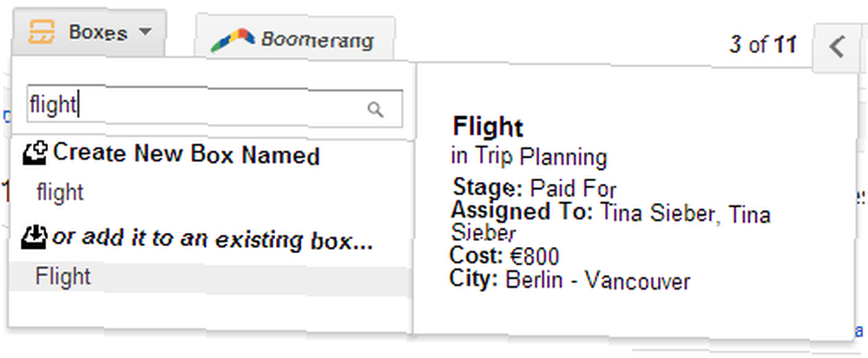The height and width of the screenshot is (358, 868).
Task: Click the Assigned To Tina Sieber field
Action: click(611, 221)
